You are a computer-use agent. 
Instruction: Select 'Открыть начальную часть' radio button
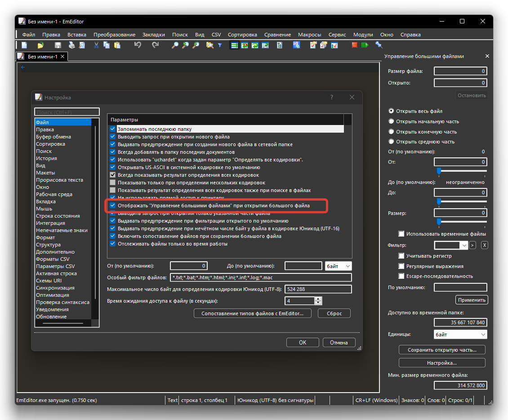point(391,121)
